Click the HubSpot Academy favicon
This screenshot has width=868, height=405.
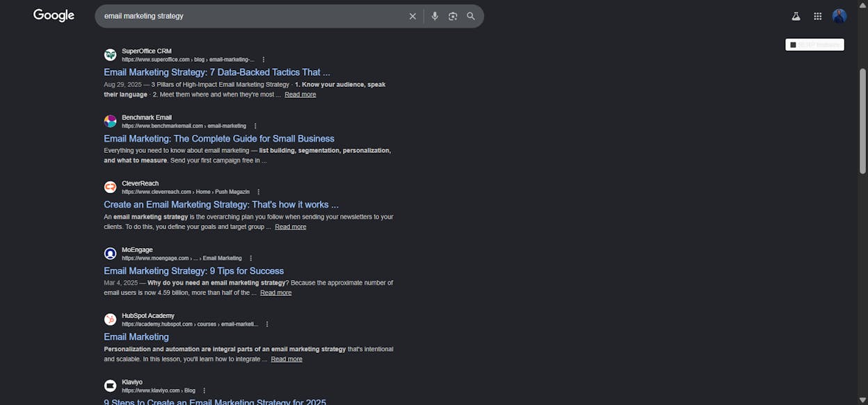point(111,320)
